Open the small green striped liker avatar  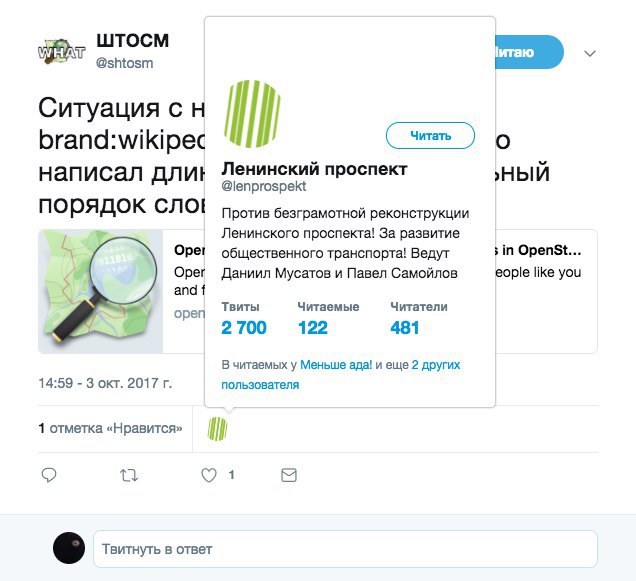(x=217, y=429)
